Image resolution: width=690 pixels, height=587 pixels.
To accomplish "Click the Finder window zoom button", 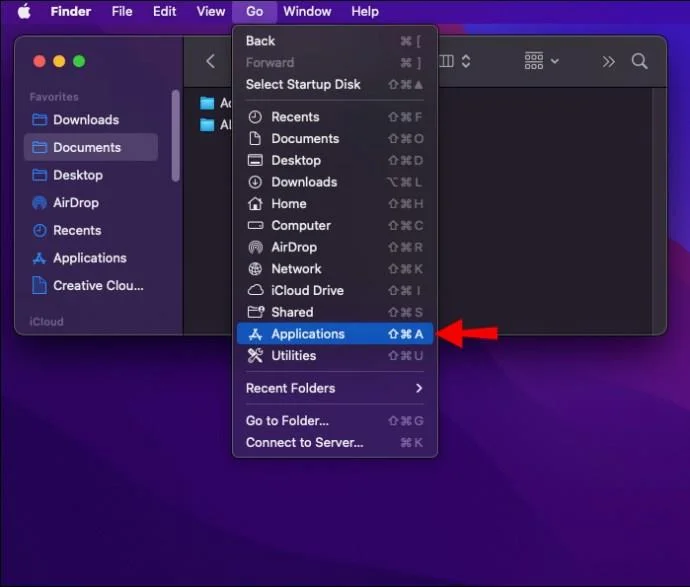I will [79, 61].
